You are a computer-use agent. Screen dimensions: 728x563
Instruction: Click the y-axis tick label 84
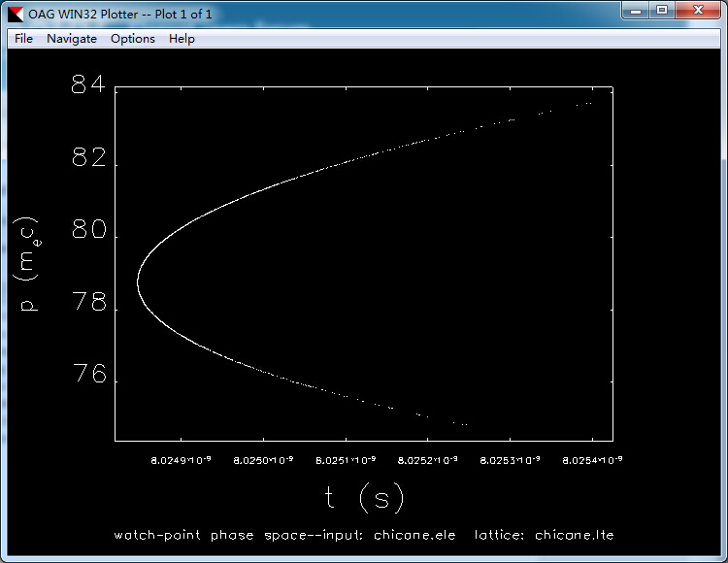point(87,85)
